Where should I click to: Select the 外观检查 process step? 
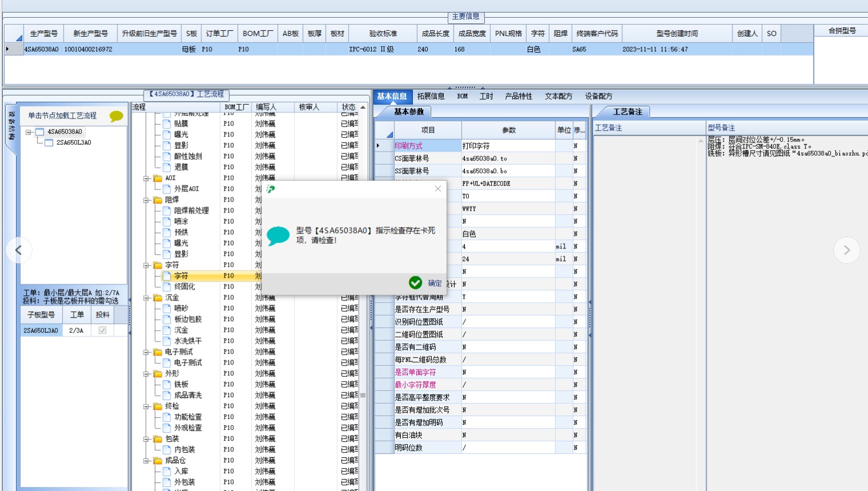pyautogui.click(x=188, y=428)
